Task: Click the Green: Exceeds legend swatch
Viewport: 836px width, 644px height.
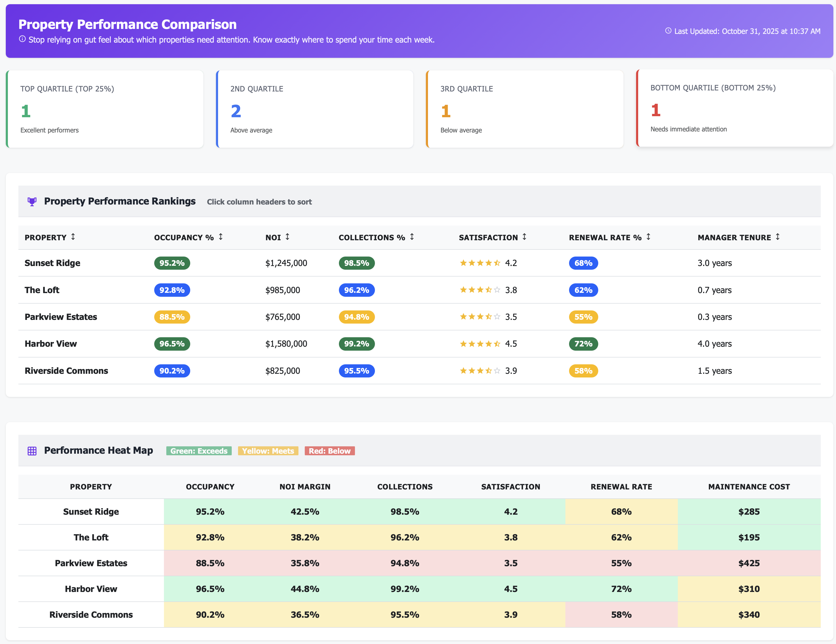Action: tap(199, 451)
